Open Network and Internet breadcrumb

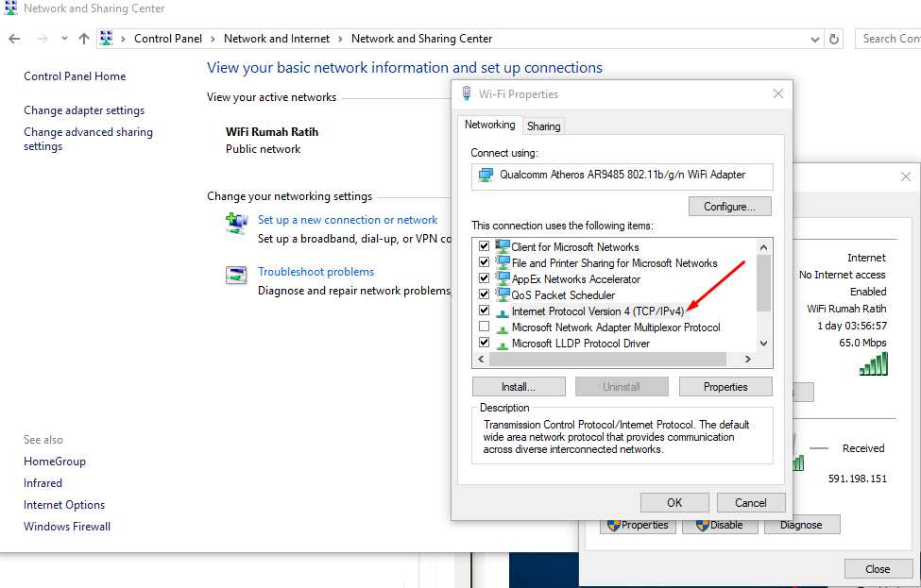point(277,39)
